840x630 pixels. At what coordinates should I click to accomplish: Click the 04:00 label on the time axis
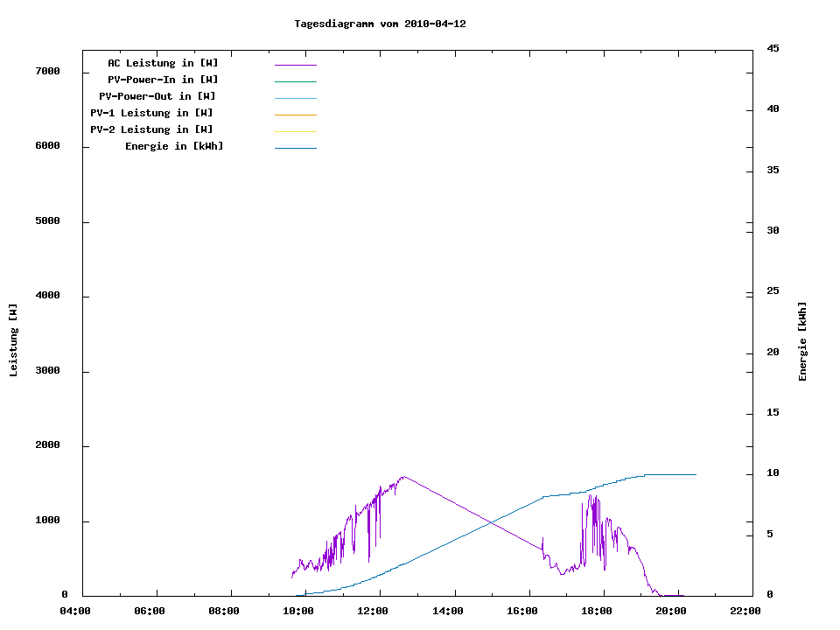pos(75,611)
